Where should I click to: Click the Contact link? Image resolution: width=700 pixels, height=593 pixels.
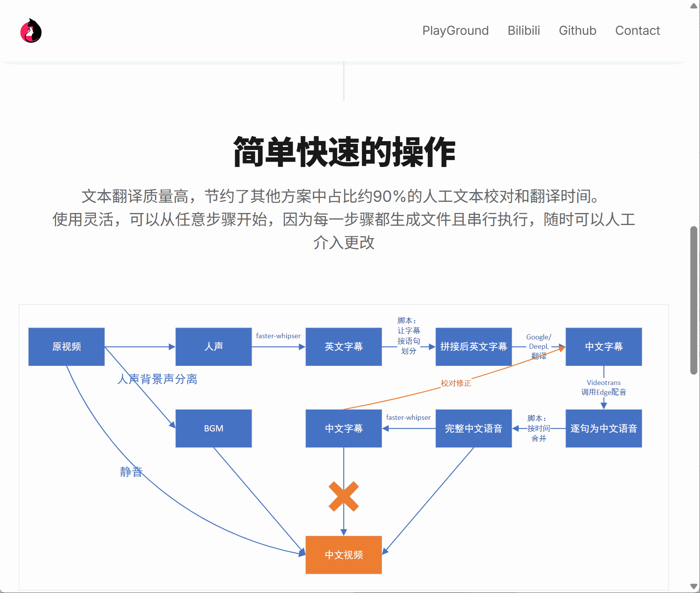point(637,31)
